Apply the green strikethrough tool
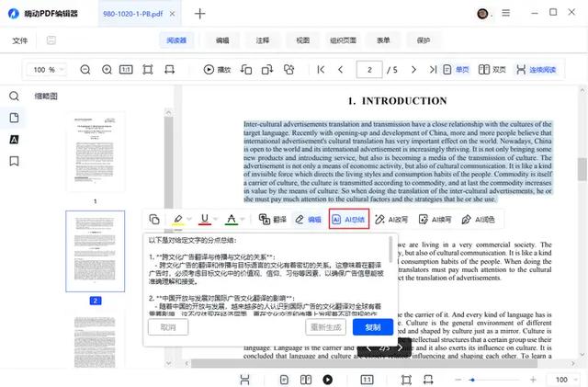Screen dimensions: 588x387 [232, 219]
